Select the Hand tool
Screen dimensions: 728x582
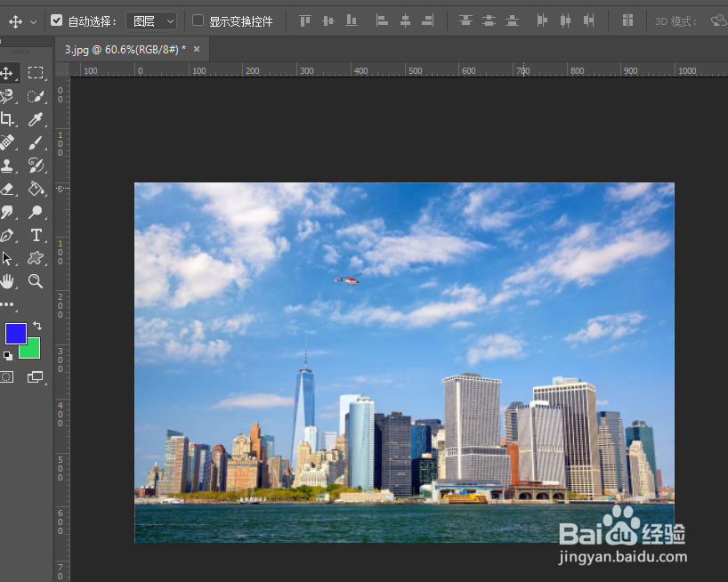click(x=6, y=281)
